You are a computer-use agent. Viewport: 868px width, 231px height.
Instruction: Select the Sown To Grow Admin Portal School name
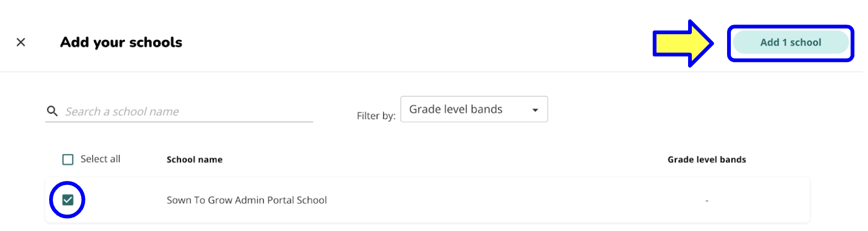(x=247, y=200)
